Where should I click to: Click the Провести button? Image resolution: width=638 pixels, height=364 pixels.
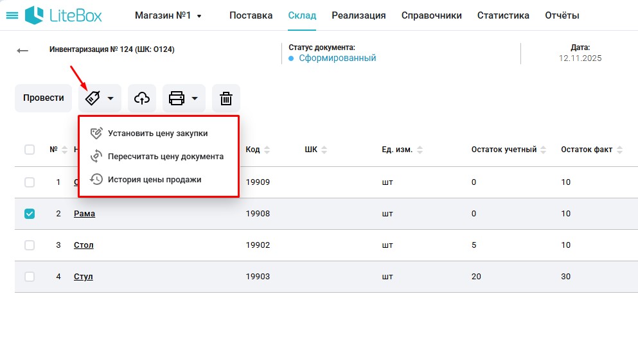point(44,98)
